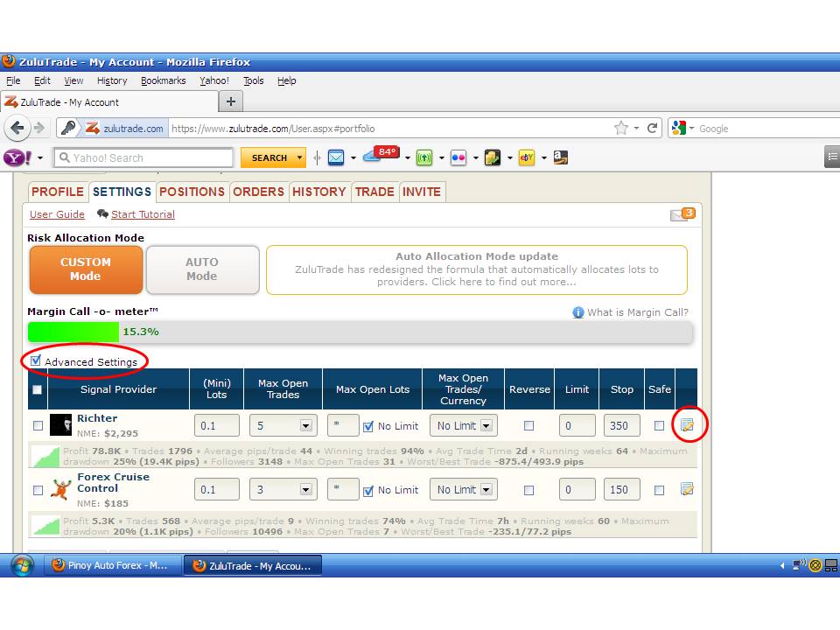840x630 pixels.
Task: Click the Richter Mini Lots field 0.1
Action: [x=216, y=425]
